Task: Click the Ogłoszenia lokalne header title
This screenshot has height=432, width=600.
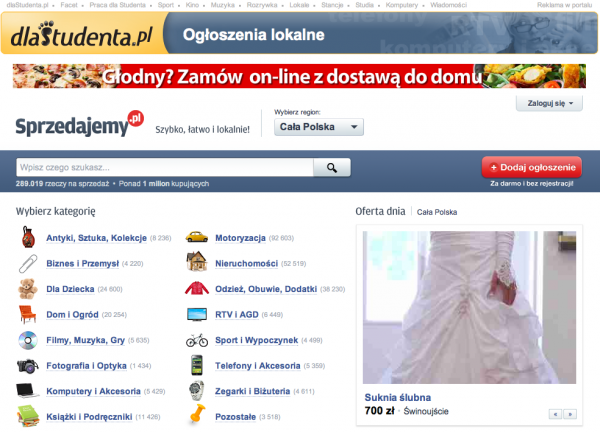Action: point(253,35)
